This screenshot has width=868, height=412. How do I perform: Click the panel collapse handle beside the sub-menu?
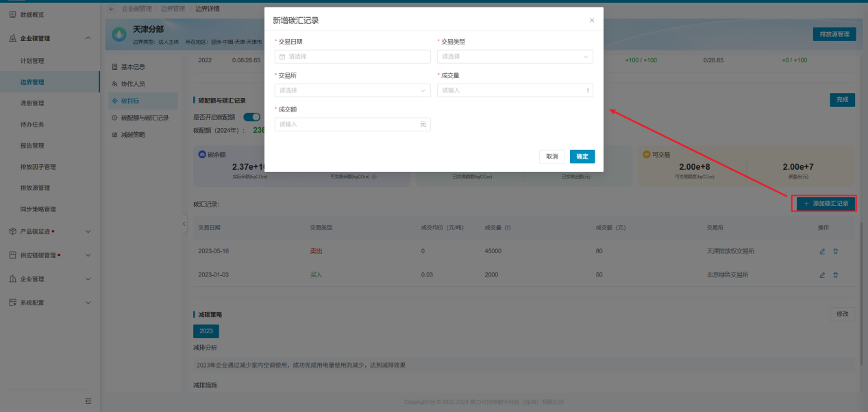(184, 224)
